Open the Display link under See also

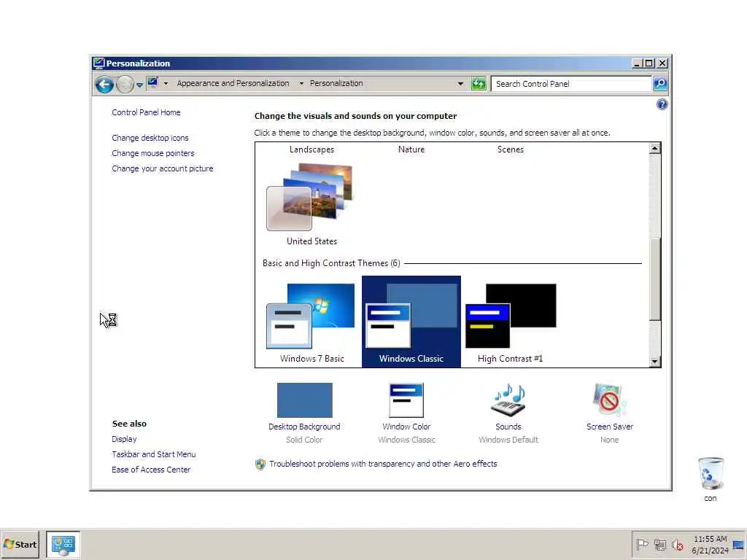point(124,439)
